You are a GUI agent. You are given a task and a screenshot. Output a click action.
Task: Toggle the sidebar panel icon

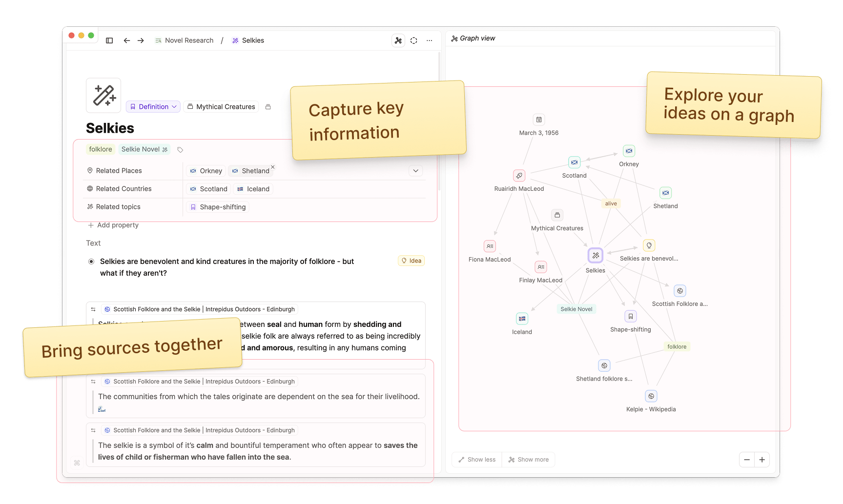click(109, 40)
